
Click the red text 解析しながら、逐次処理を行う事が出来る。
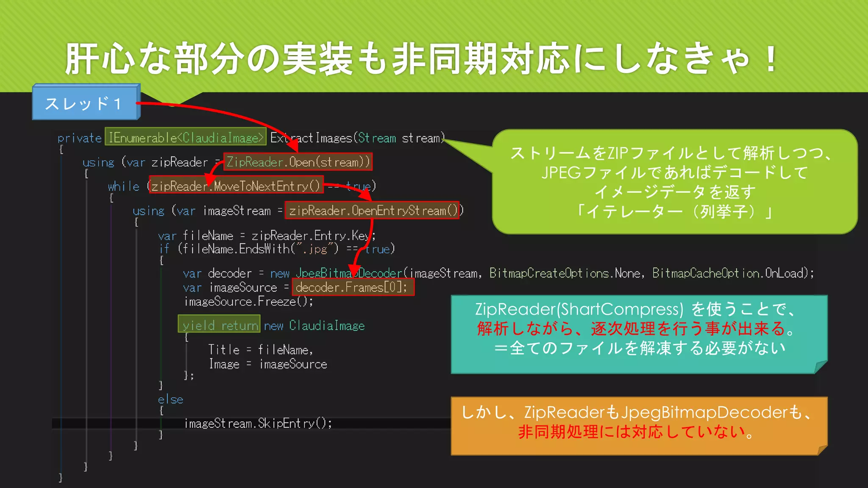coord(637,329)
